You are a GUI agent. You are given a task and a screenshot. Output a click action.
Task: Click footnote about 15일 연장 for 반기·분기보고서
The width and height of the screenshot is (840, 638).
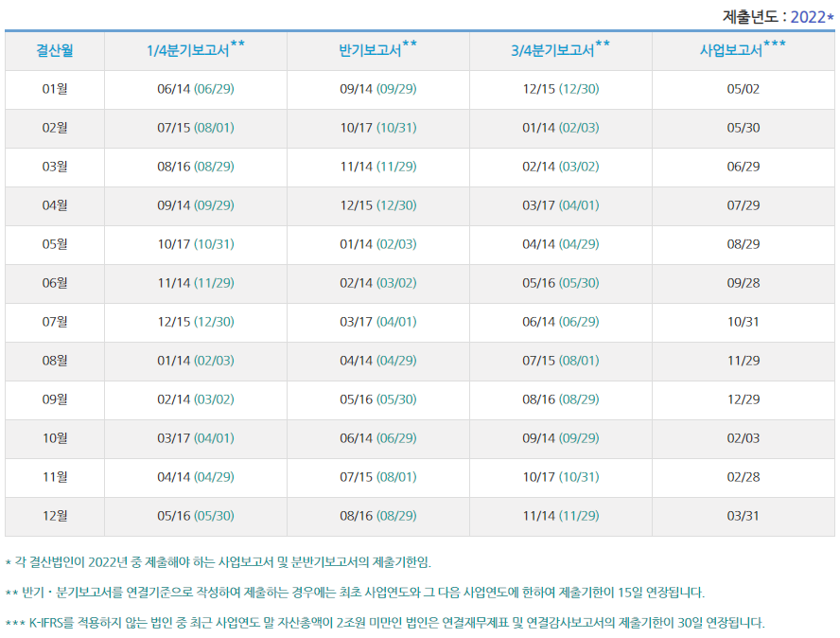pyautogui.click(x=355, y=593)
